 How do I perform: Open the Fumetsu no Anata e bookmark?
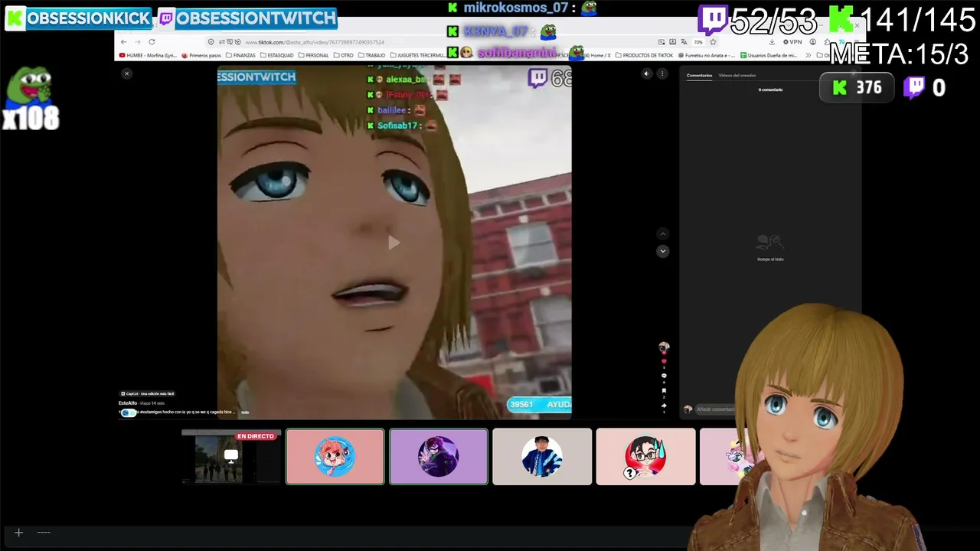(706, 55)
